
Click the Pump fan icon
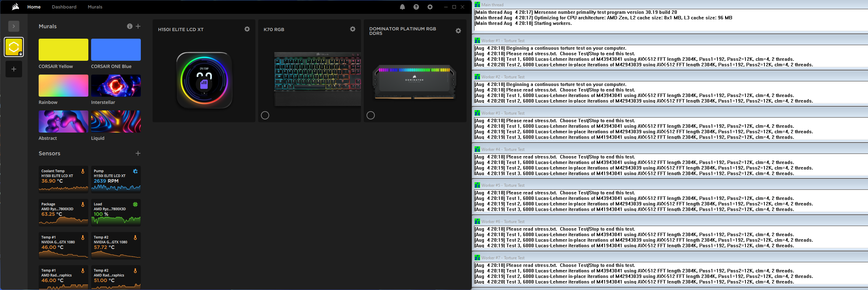click(135, 171)
